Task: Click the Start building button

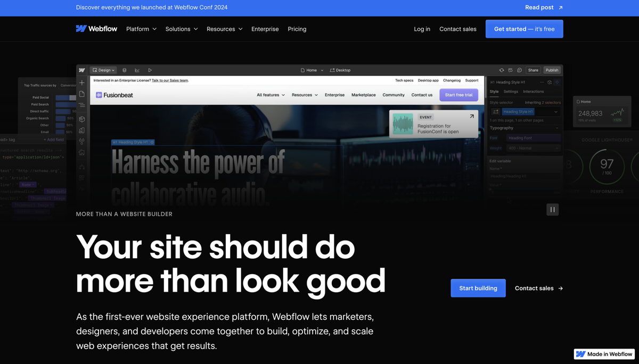Action: point(478,288)
